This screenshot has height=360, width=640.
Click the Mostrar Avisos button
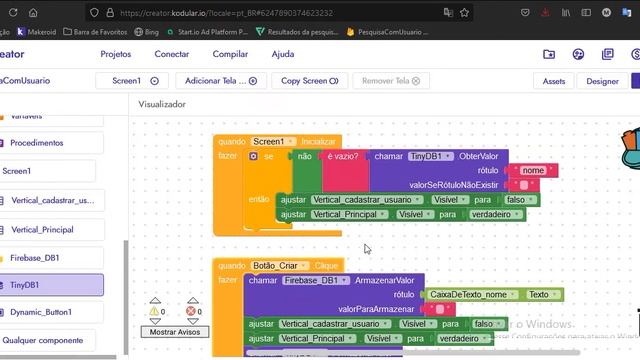pos(175,332)
